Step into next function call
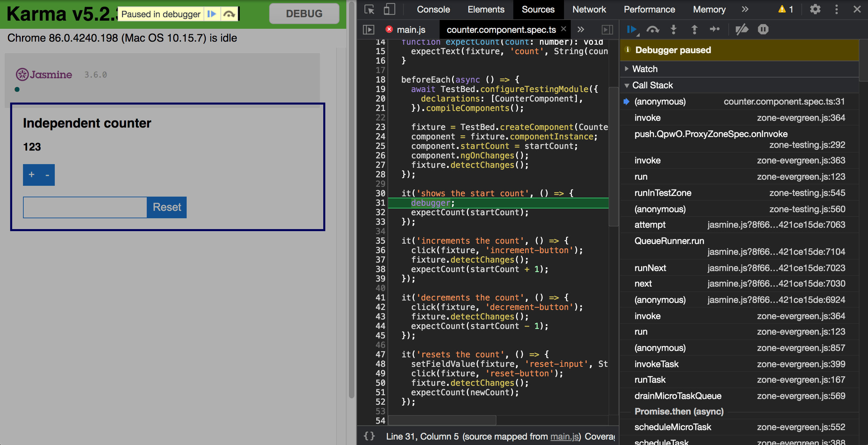868x445 pixels. pyautogui.click(x=674, y=30)
